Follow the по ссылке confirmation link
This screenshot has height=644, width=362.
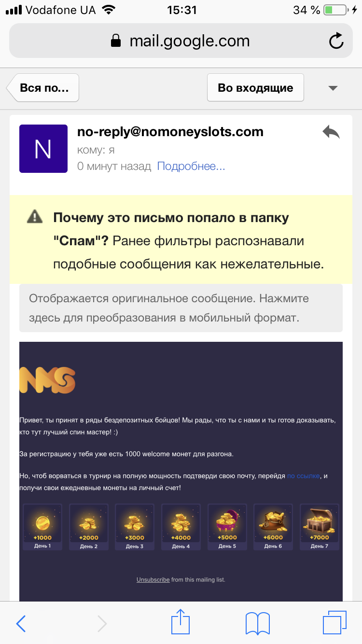pyautogui.click(x=303, y=476)
